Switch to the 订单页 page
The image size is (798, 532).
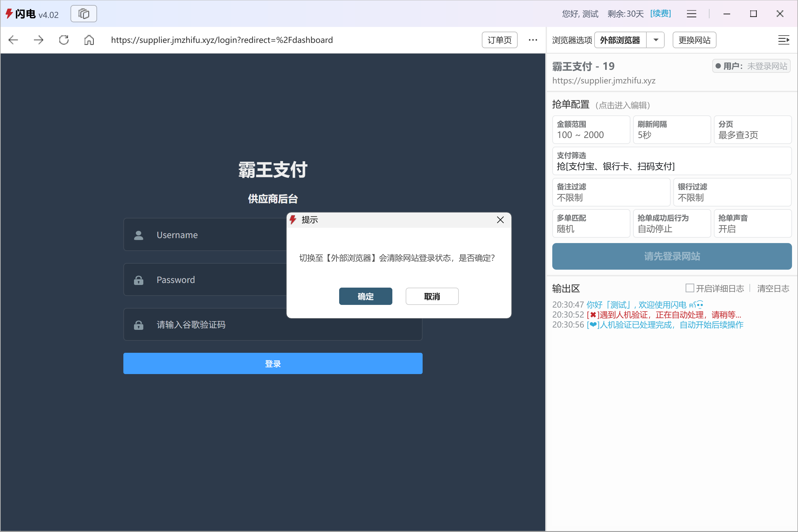pyautogui.click(x=499, y=40)
